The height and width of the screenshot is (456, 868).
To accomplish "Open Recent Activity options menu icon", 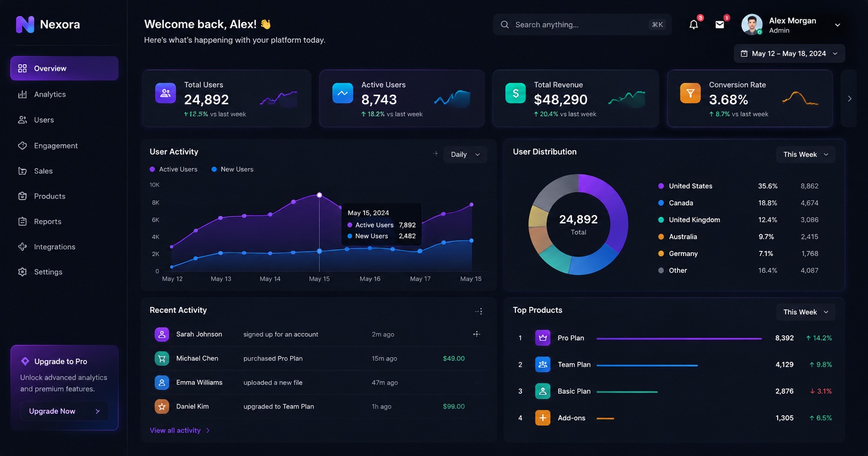I will click(479, 312).
